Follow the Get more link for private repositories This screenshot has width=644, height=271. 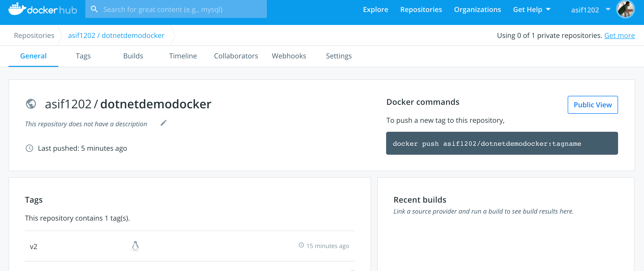point(620,35)
